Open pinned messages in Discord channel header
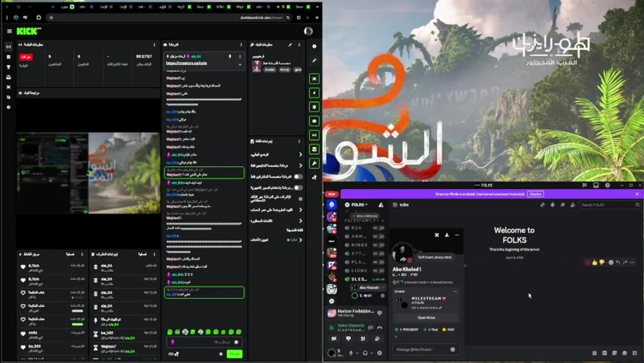Image resolution: width=644 pixels, height=363 pixels. (562, 205)
